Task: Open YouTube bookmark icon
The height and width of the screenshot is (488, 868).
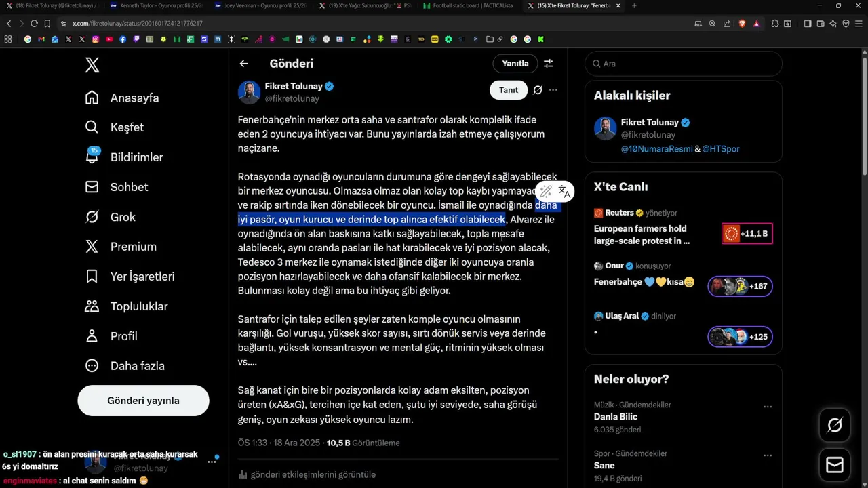Action: tap(109, 39)
